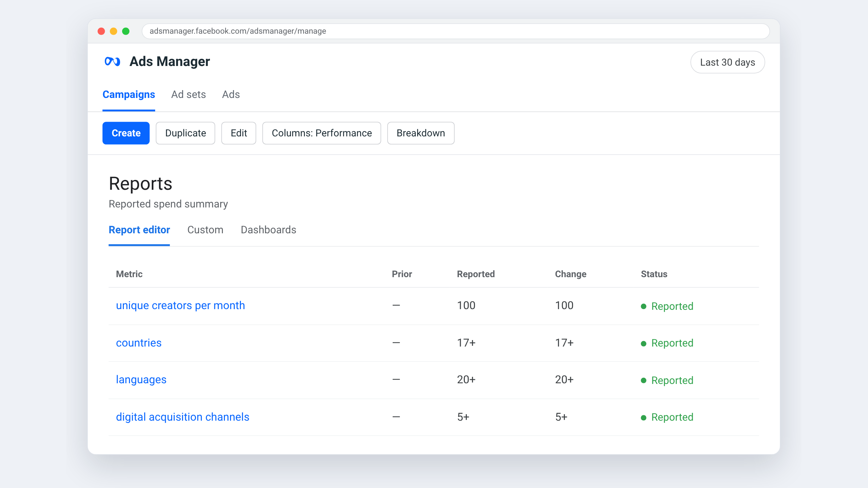The width and height of the screenshot is (868, 488).
Task: Click the Edit button
Action: [239, 133]
